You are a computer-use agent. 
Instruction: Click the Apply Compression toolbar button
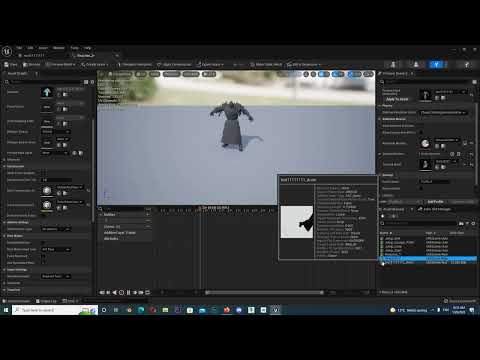point(174,65)
